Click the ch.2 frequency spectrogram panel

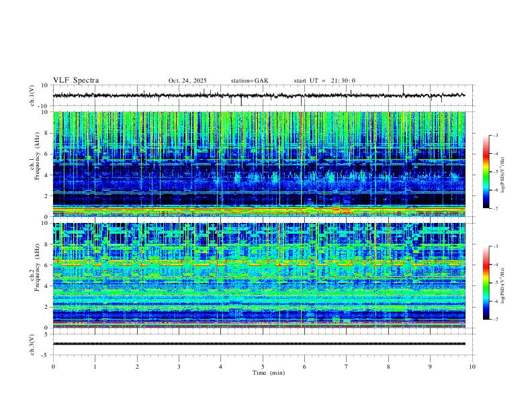(259, 275)
